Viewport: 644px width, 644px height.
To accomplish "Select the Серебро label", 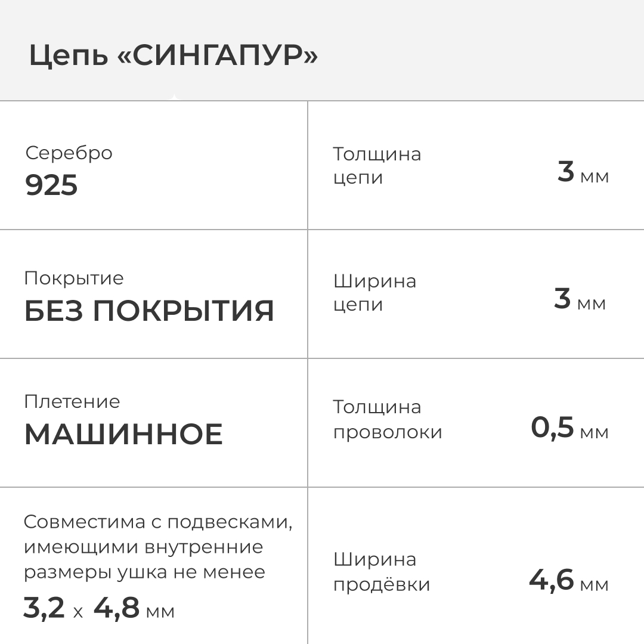I will (69, 153).
